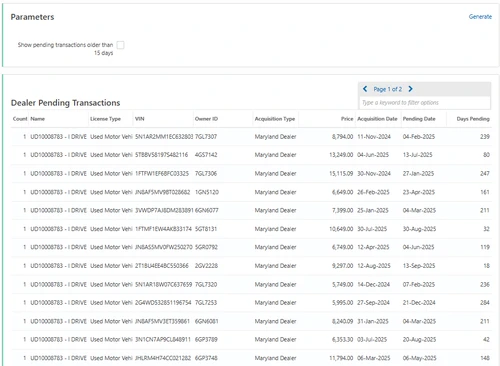Viewport: 500px width, 366px height.
Task: Select acquisition date 11-Nov-2024
Action: (x=374, y=137)
